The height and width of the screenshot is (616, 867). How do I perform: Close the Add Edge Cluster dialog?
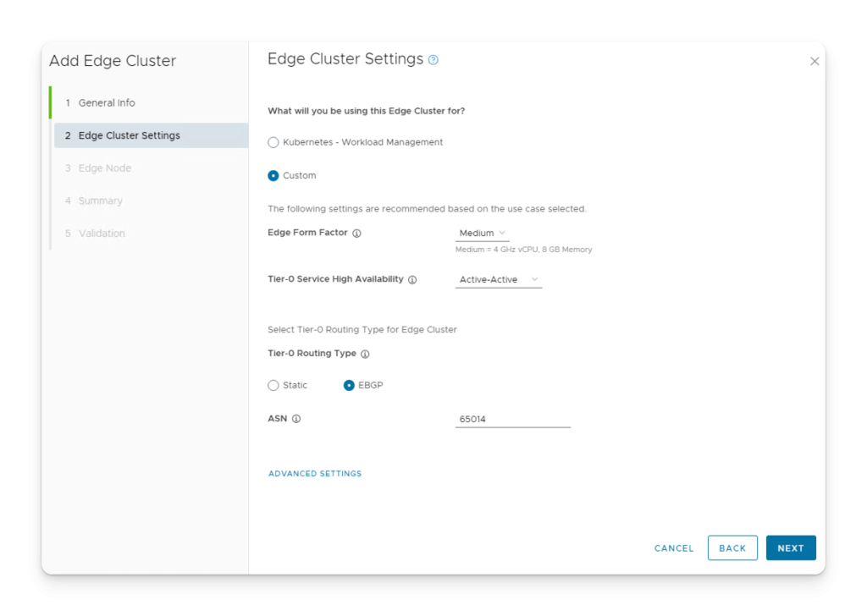[815, 62]
